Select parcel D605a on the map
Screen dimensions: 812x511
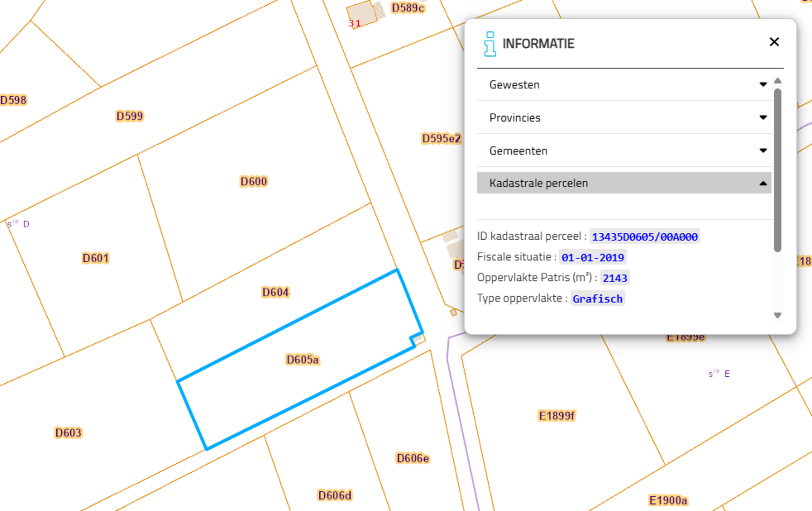[x=302, y=360]
